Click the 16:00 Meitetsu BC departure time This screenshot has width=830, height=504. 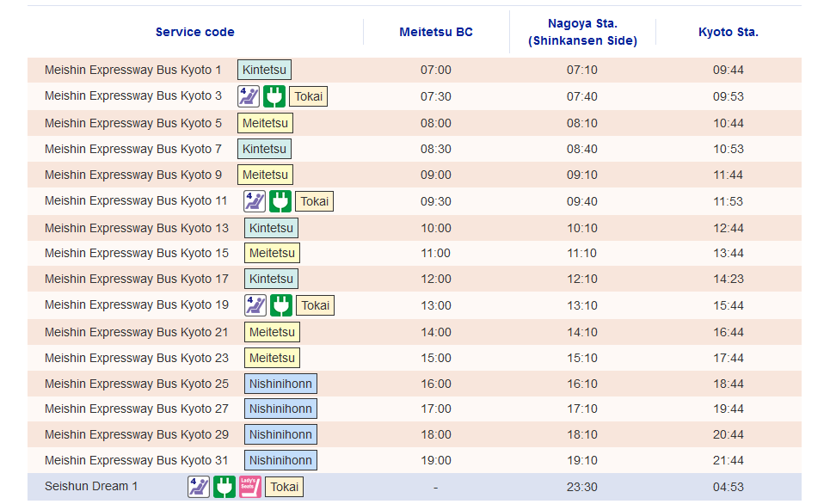[436, 384]
